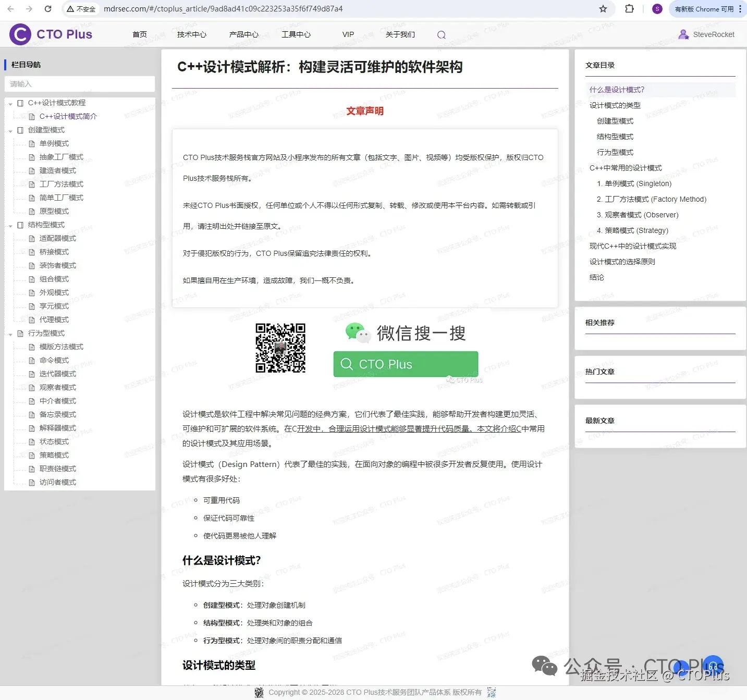This screenshot has width=747, height=700.
Task: Click the WeChat QR code image
Action: coord(280,348)
